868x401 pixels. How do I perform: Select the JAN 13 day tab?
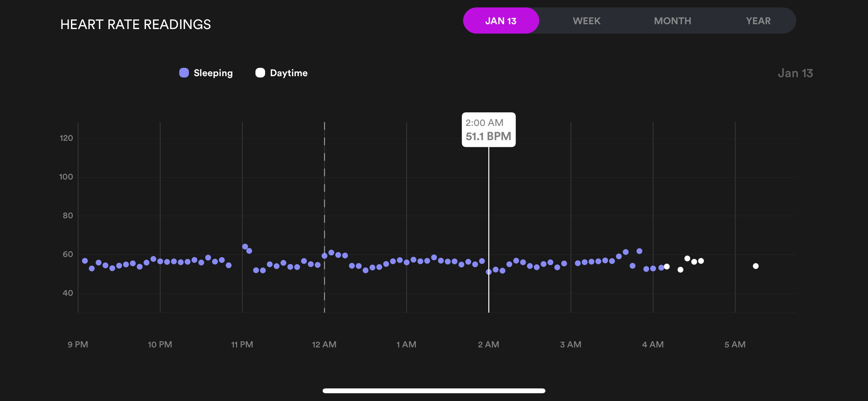point(501,21)
